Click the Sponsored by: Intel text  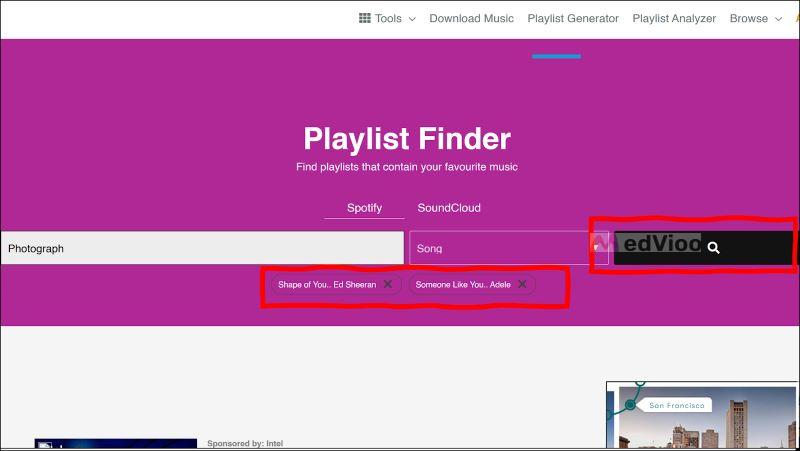click(245, 443)
